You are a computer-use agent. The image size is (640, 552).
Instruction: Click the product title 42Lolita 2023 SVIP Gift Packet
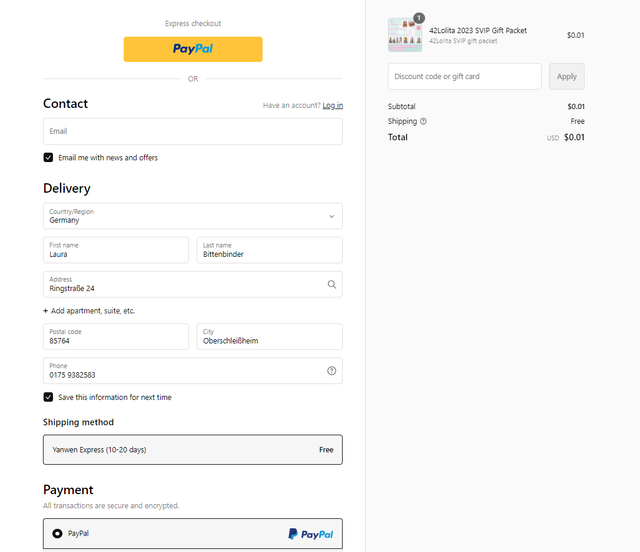click(478, 31)
